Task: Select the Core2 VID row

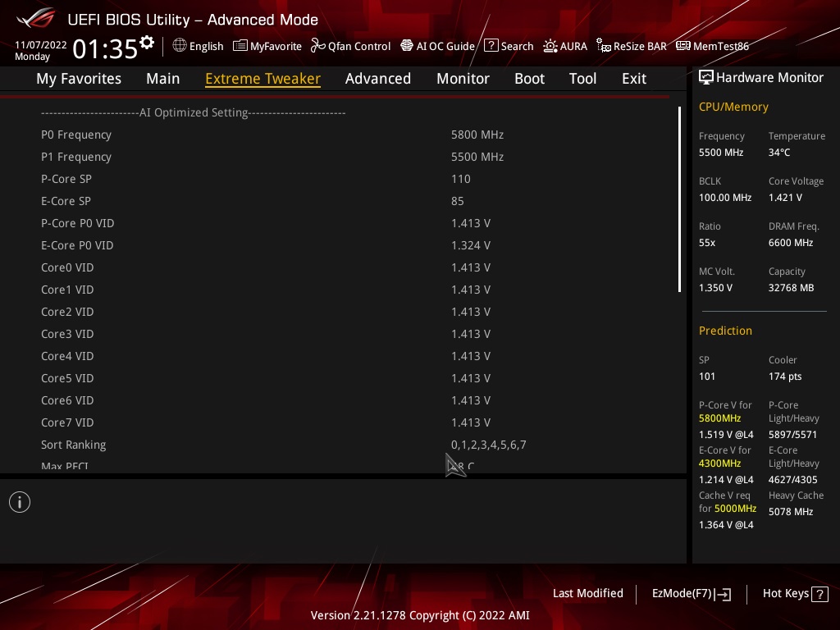Action: 343,312
